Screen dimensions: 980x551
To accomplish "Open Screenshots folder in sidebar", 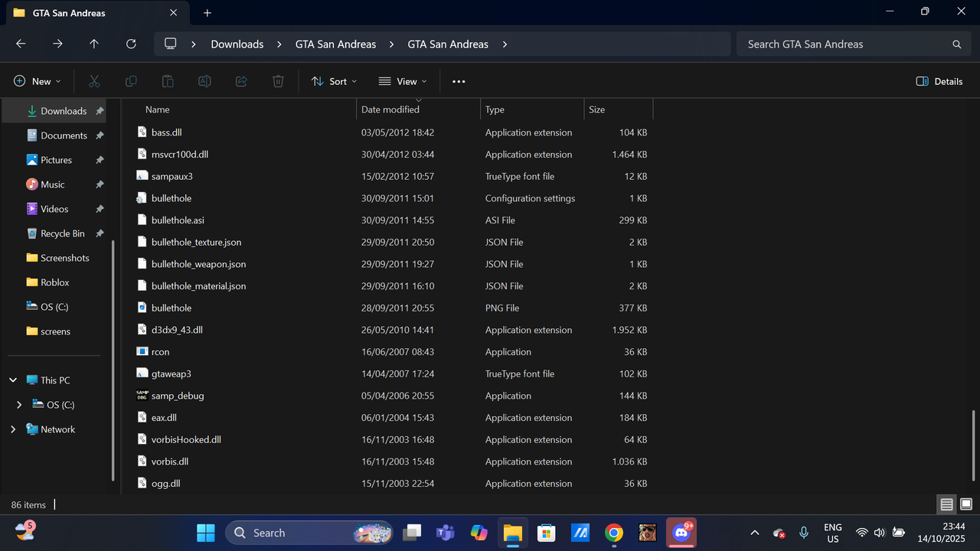I will coord(57,258).
